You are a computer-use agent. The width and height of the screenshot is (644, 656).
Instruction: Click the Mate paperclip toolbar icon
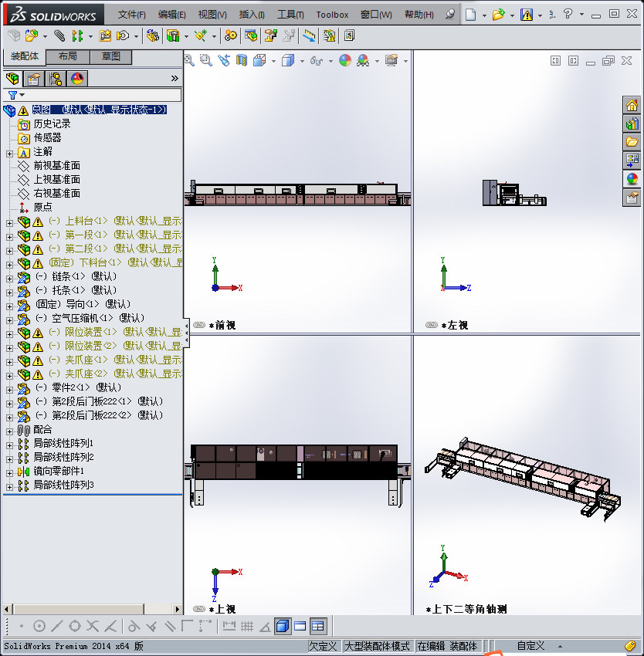coord(59,36)
